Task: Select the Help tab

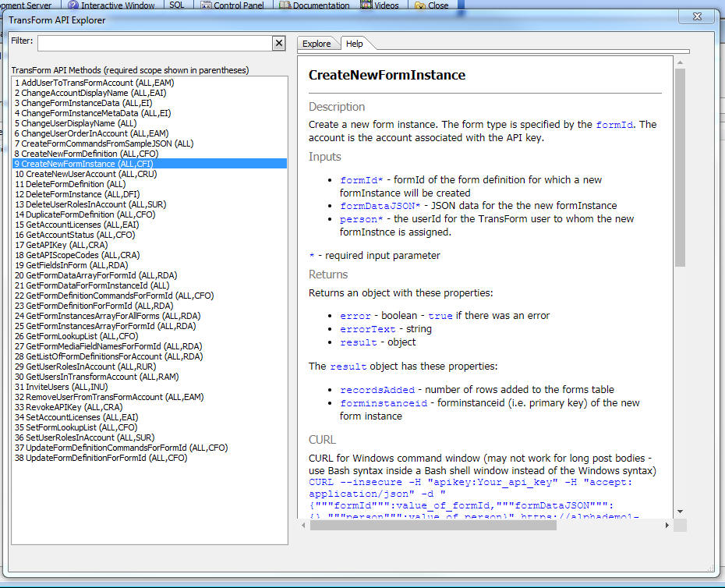Action: tap(354, 44)
